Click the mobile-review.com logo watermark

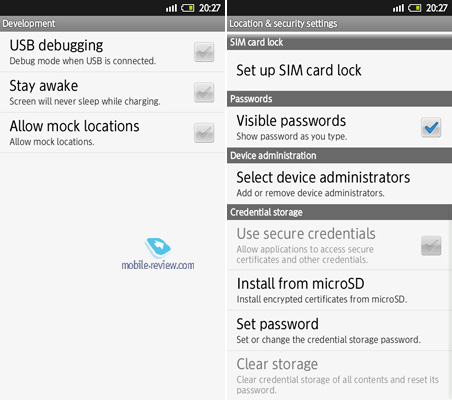(x=158, y=254)
